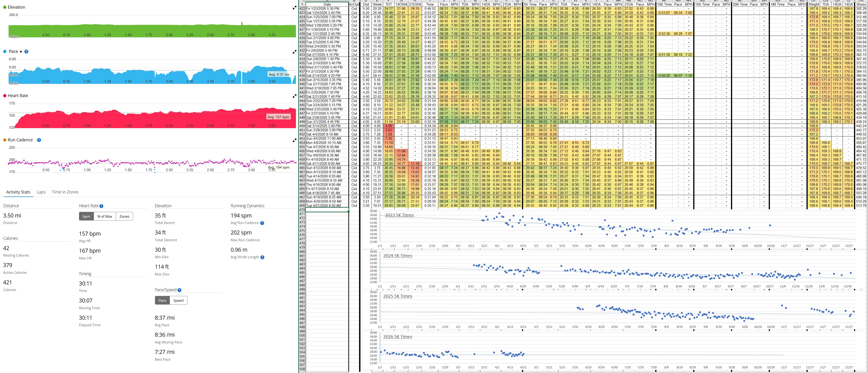Select bpm heart rate display
The width and height of the screenshot is (868, 373).
click(x=86, y=217)
